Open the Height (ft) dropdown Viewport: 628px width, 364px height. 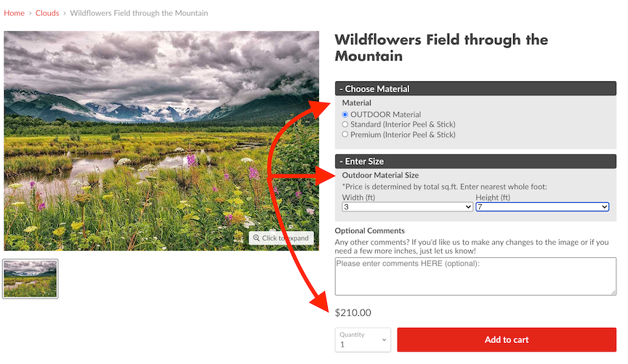[x=542, y=207]
